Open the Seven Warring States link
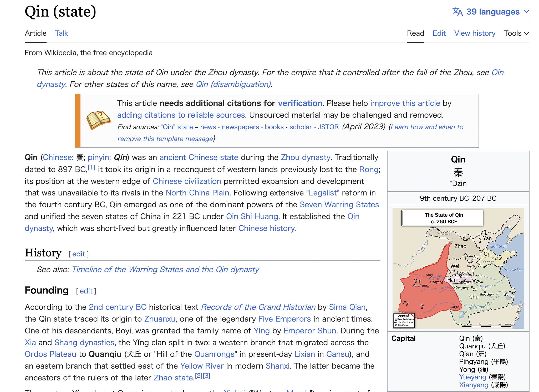This screenshot has height=392, width=539. pyautogui.click(x=339, y=204)
